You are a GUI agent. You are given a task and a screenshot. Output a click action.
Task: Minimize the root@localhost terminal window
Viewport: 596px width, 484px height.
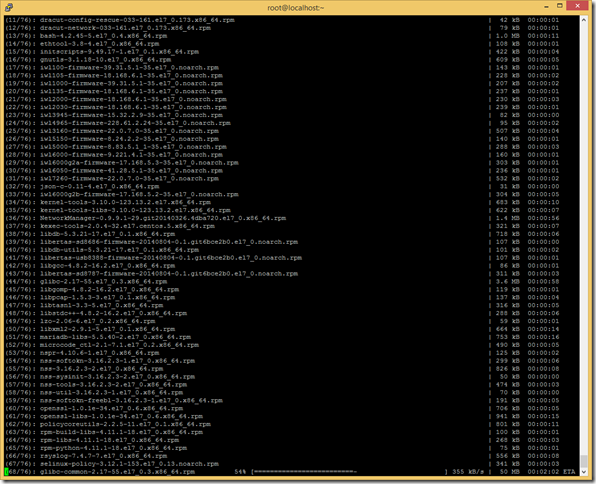(x=546, y=6)
